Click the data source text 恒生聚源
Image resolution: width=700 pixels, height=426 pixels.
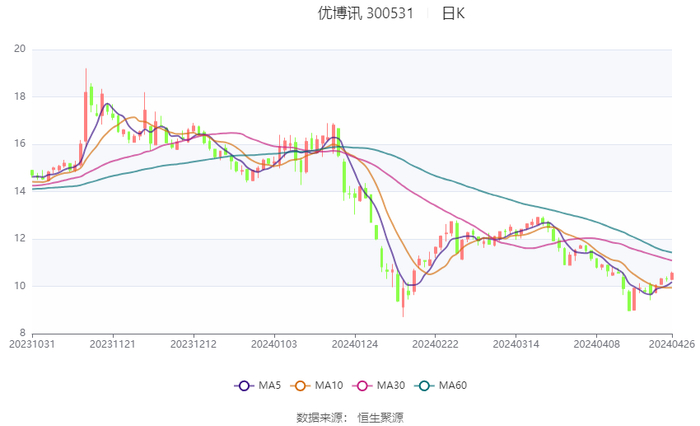[x=380, y=418]
